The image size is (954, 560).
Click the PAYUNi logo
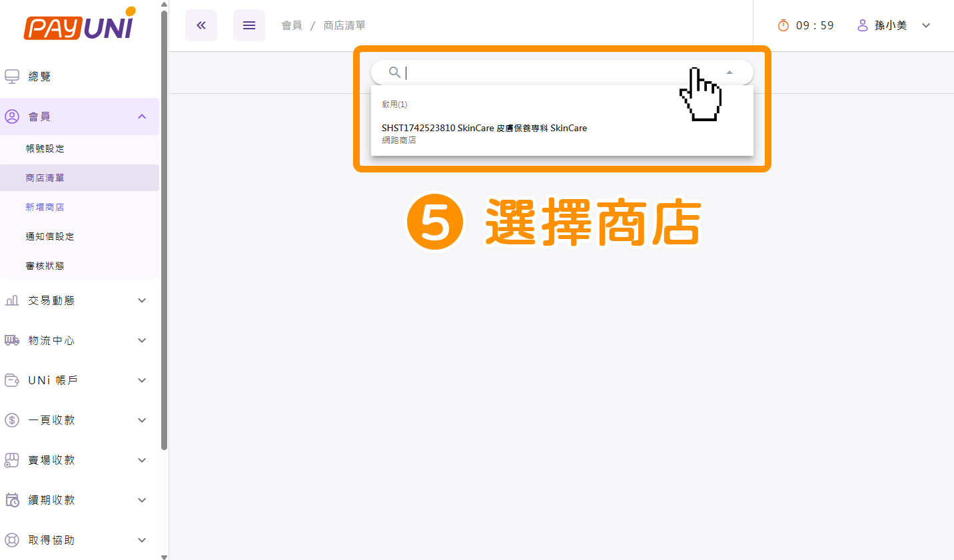tap(79, 24)
